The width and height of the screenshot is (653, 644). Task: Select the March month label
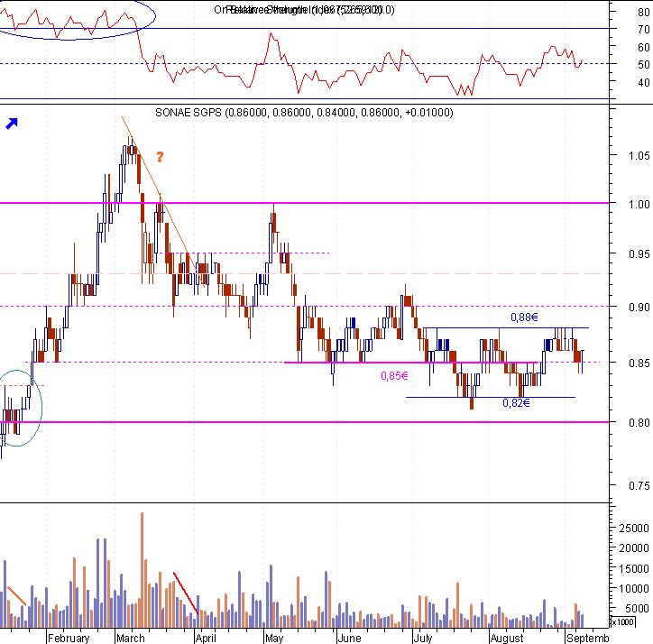pyautogui.click(x=131, y=639)
